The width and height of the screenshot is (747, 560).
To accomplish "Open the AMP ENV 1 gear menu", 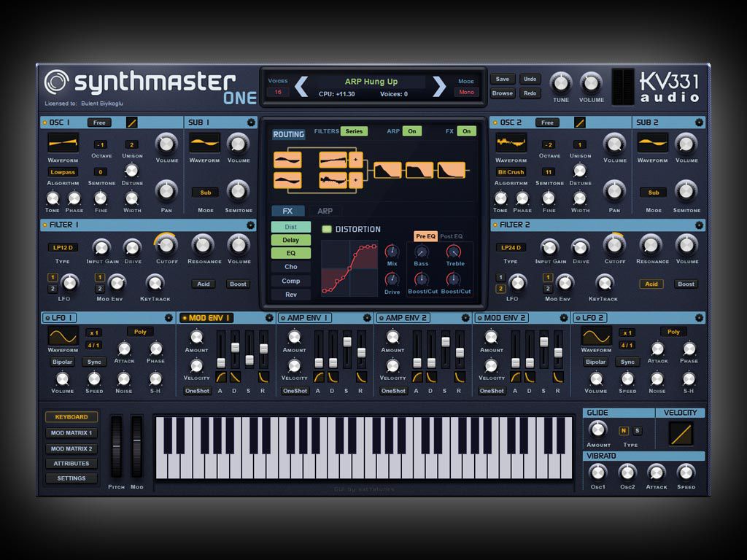I will [x=367, y=318].
